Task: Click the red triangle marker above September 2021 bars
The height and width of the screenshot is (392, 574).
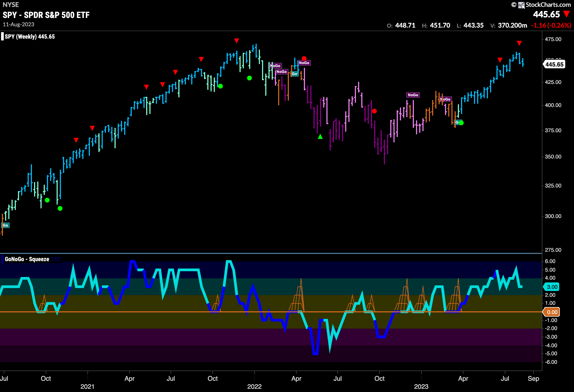Action: (201, 59)
